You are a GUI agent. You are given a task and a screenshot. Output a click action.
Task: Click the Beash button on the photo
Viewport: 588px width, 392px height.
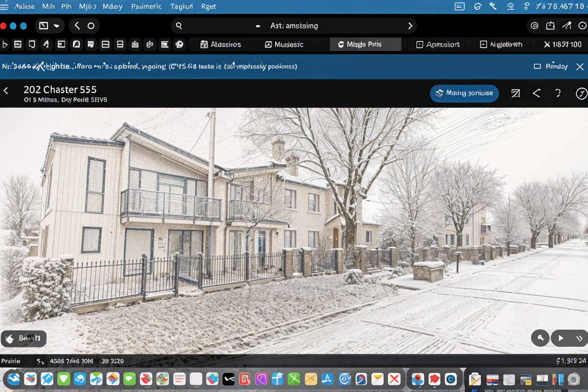[x=24, y=338]
